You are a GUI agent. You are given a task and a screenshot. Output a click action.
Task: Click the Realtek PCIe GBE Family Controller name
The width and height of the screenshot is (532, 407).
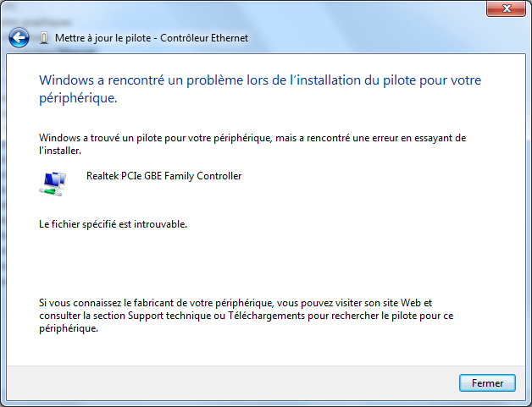(163, 176)
